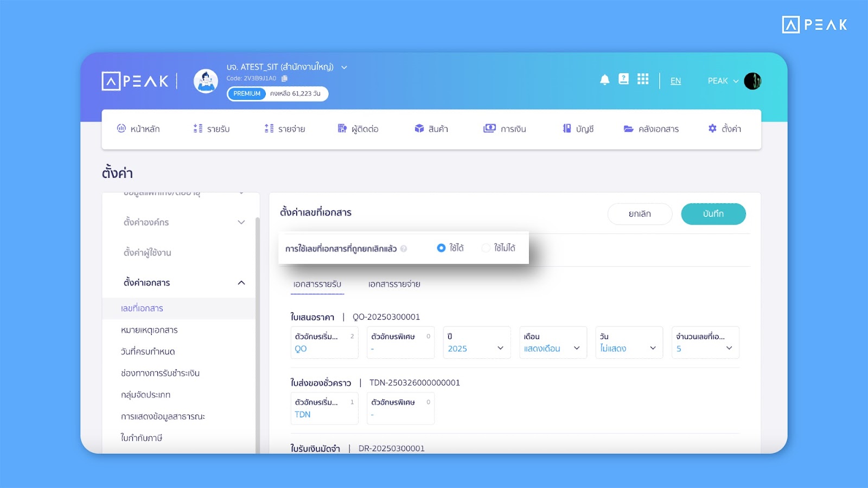The width and height of the screenshot is (868, 488).
Task: Open the day dropdown showing ไม่แสดง
Action: (628, 348)
